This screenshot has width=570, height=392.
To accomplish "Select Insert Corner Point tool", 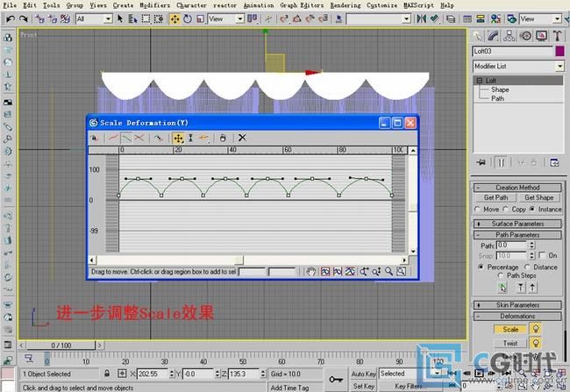I will click(203, 139).
